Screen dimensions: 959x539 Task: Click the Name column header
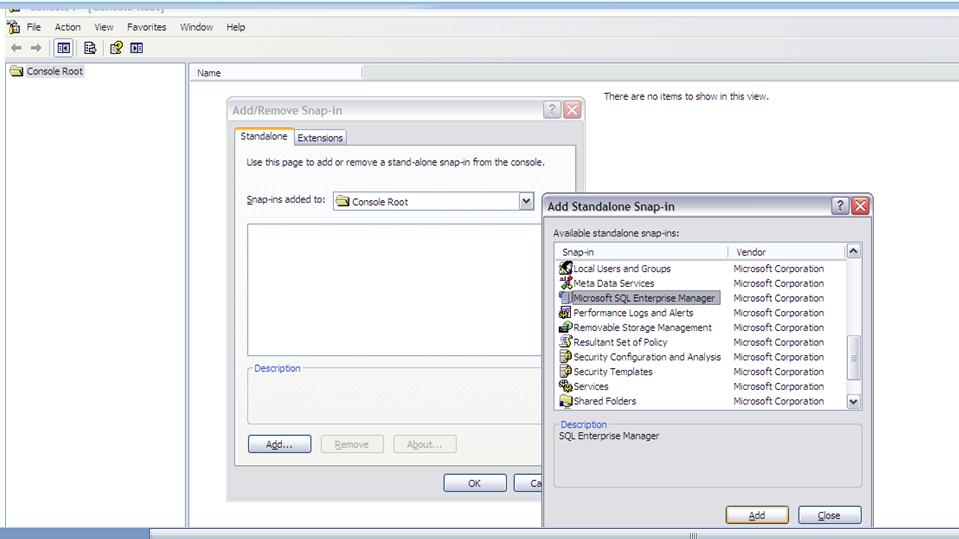[278, 73]
